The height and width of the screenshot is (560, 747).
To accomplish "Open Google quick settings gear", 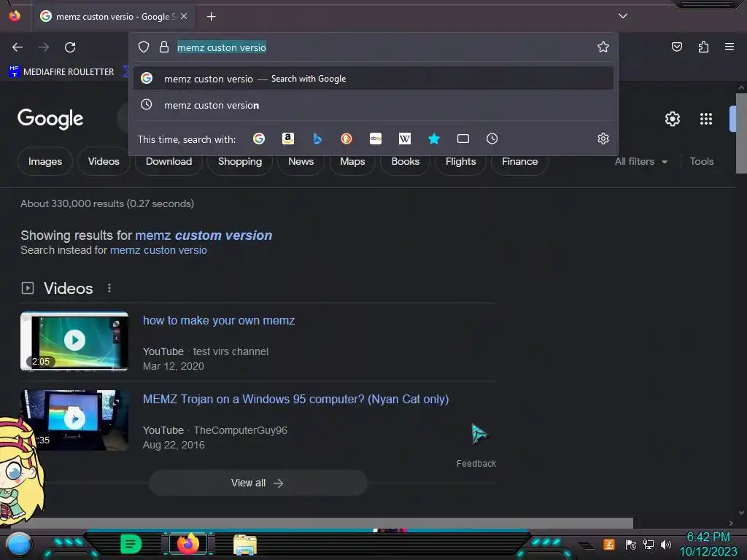I will 672,119.
